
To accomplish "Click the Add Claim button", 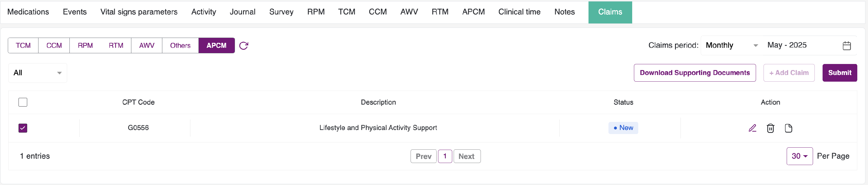I will pos(788,73).
